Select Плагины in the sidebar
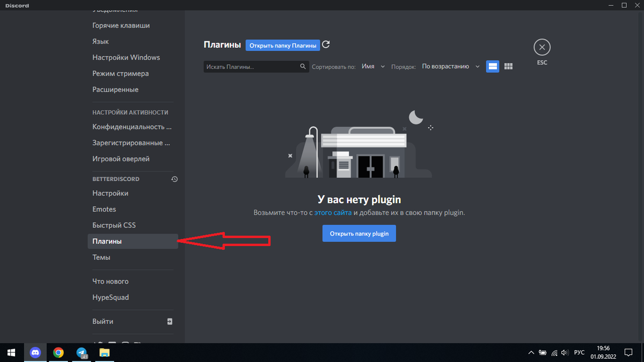The width and height of the screenshot is (644, 362). click(133, 241)
